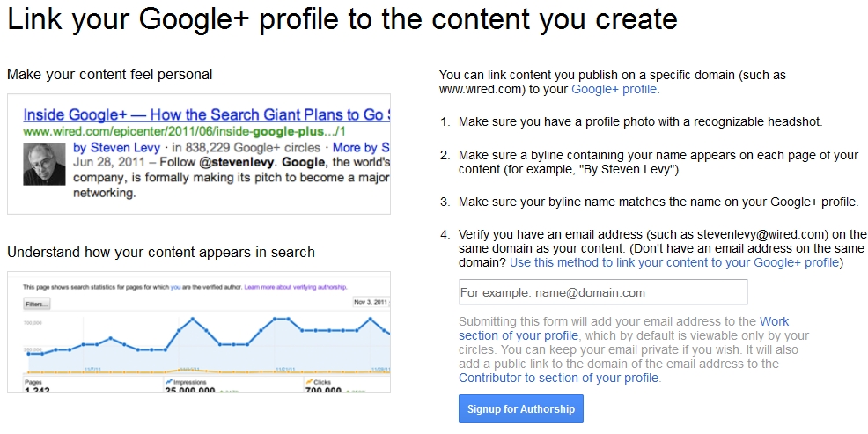Click the 'you' link in statistics description

tap(175, 287)
